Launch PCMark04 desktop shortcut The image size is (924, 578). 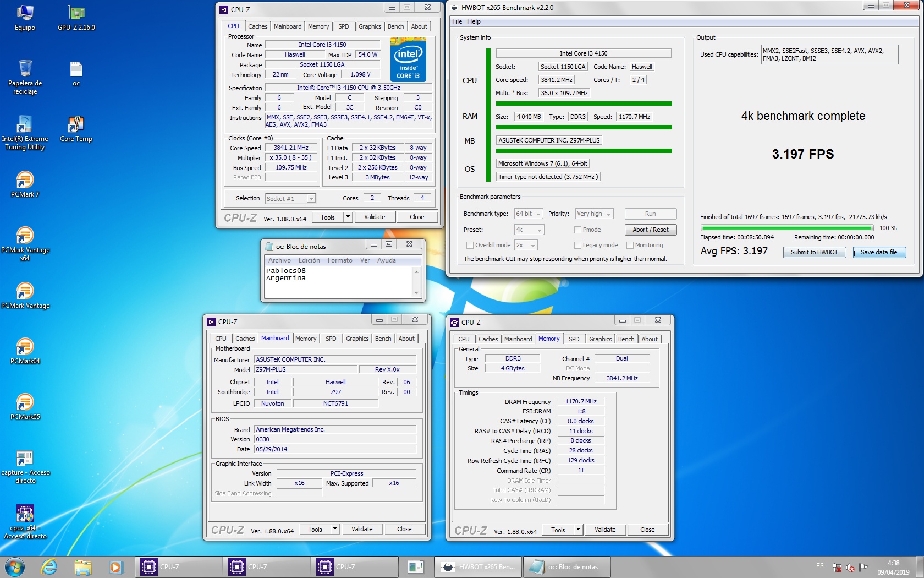pyautogui.click(x=25, y=351)
